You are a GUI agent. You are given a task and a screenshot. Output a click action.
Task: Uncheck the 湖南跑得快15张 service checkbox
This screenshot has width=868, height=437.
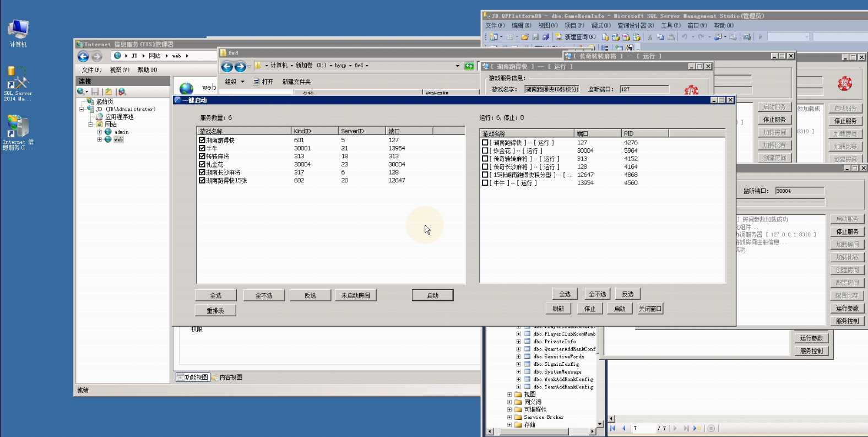[x=202, y=180]
